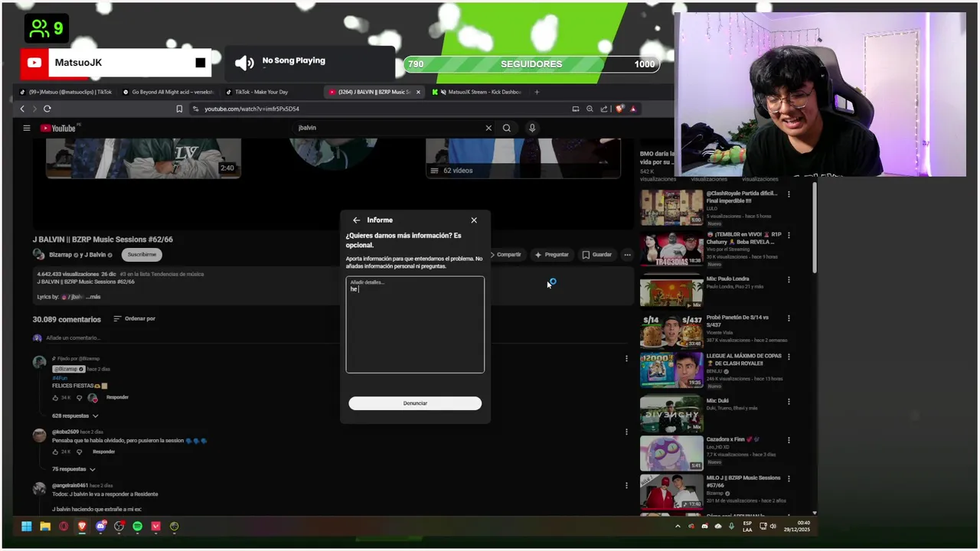Open Brave Rewards triangle icon
Screen dimensions: 980x551
(x=633, y=109)
